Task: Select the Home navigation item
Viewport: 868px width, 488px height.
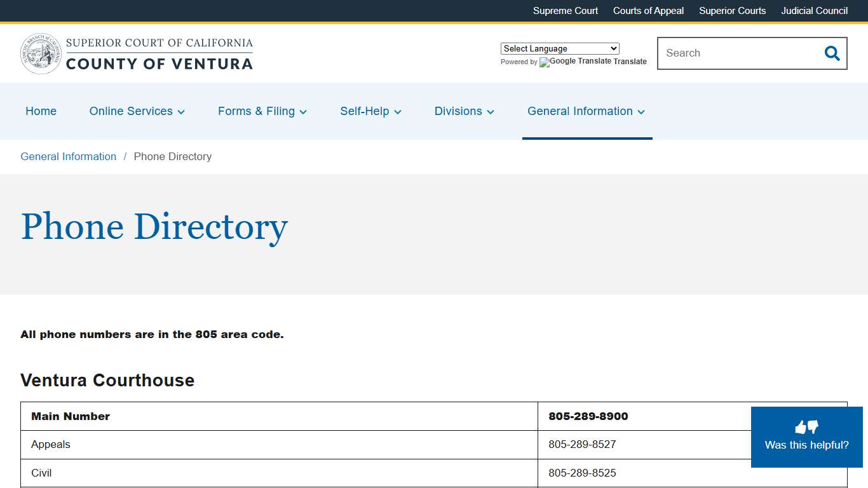Action: point(41,111)
